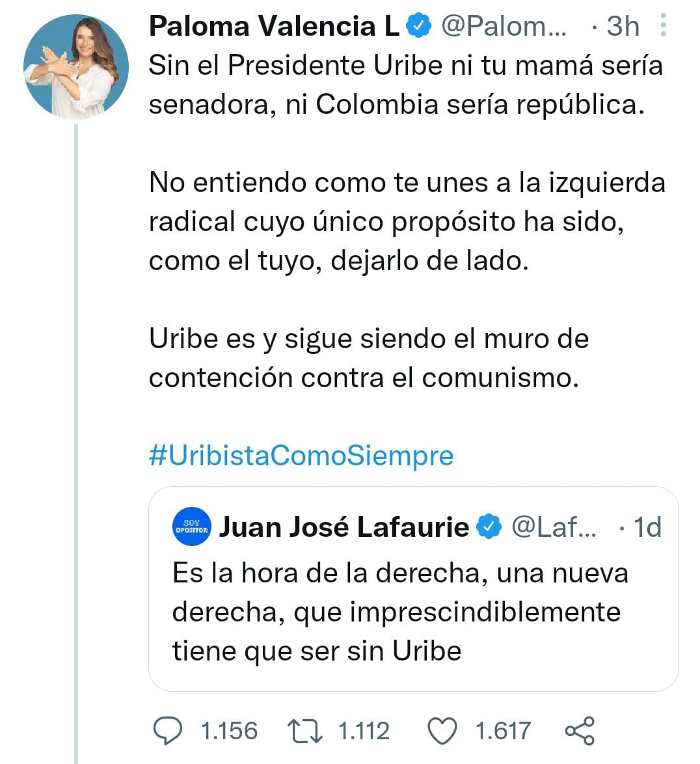Click Paloma Valencia's blue verified badge

click(x=417, y=26)
